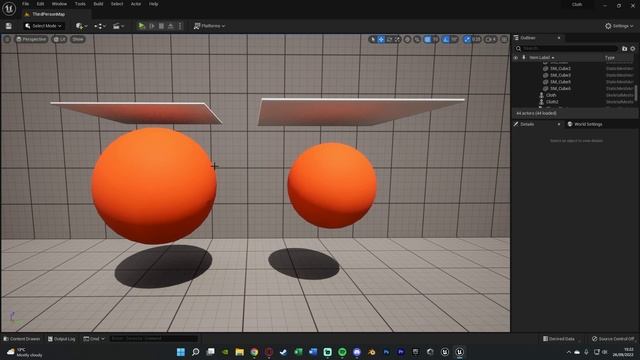Image resolution: width=640 pixels, height=360 pixels.
Task: Open surface snapping options in viewport
Action: tap(417, 39)
